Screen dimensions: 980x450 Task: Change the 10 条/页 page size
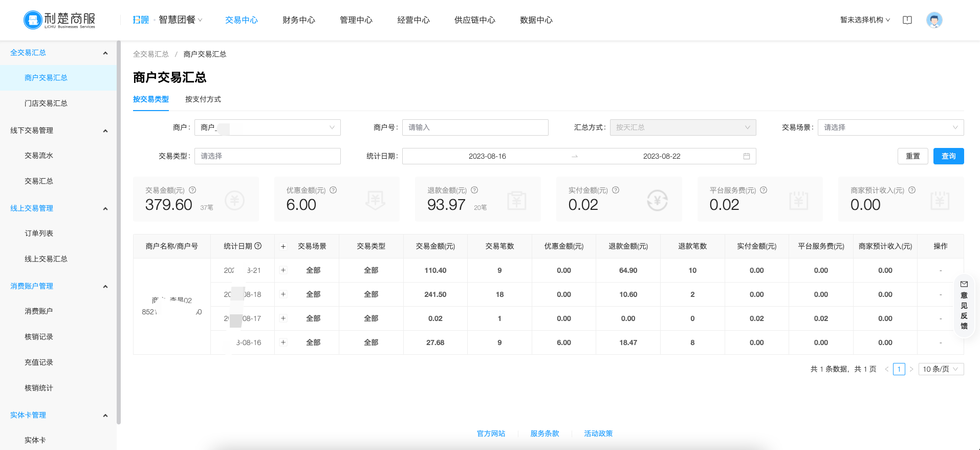click(941, 369)
